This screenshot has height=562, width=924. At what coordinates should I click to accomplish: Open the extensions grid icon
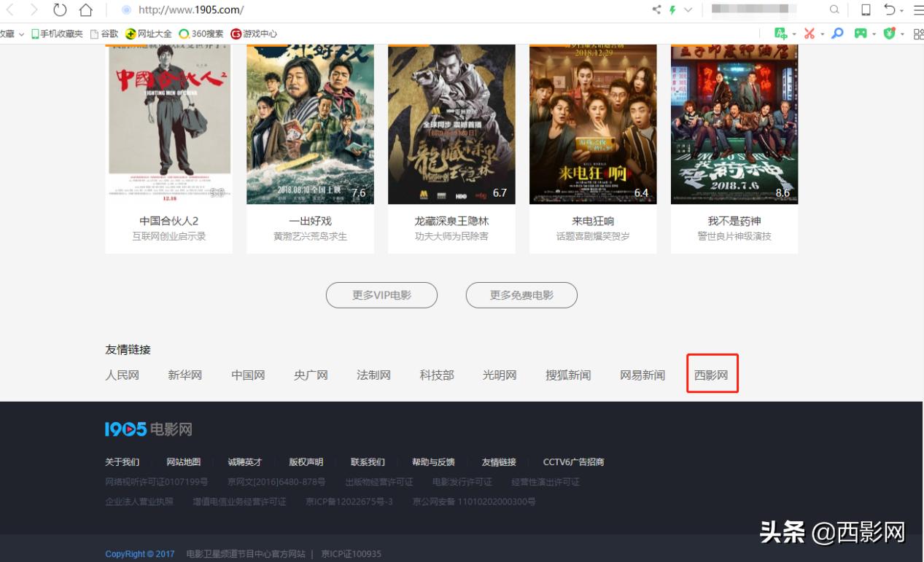[918, 34]
